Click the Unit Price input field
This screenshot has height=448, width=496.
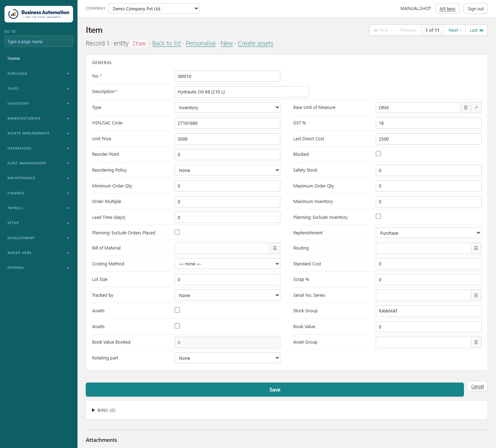coord(227,139)
